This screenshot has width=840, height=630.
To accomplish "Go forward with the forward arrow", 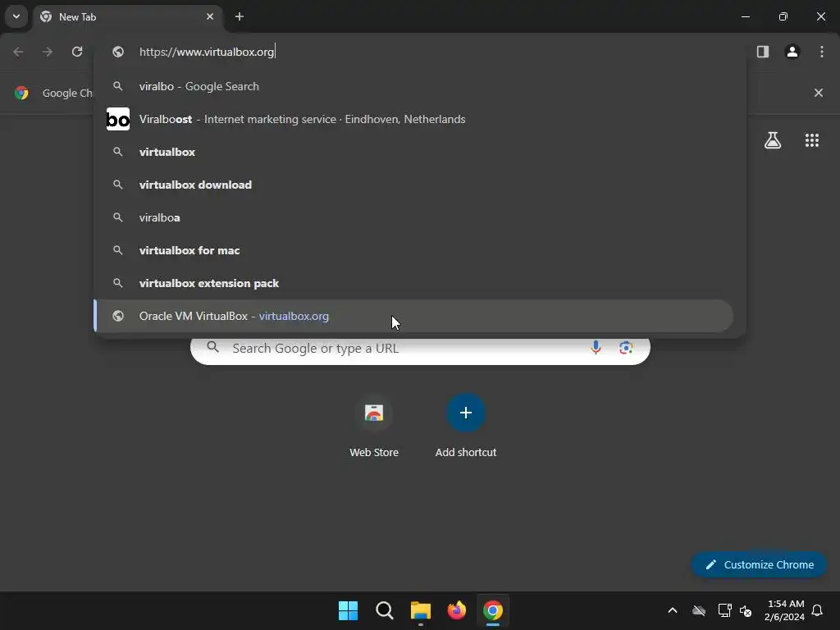I will pyautogui.click(x=48, y=52).
